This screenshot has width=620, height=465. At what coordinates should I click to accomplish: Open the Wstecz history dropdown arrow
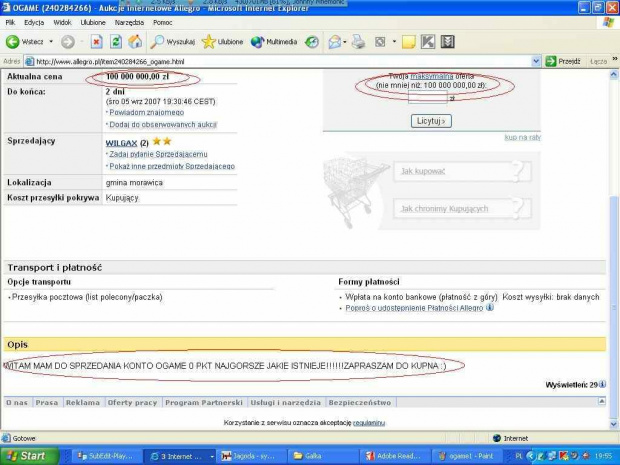click(x=51, y=42)
